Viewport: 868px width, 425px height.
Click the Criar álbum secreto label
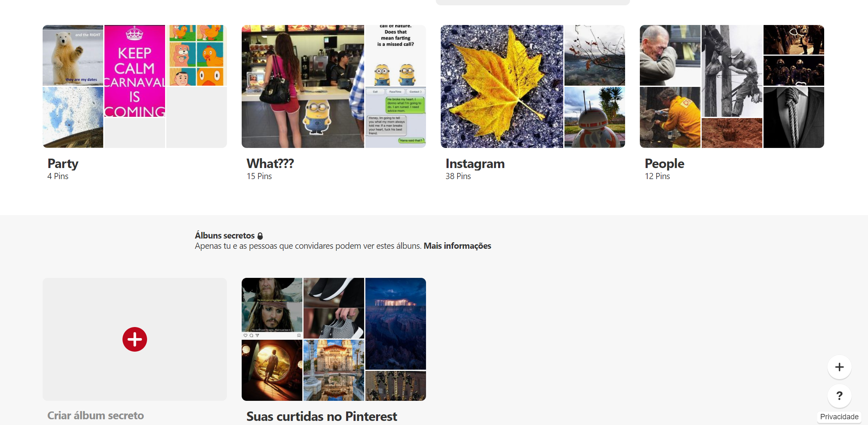tap(95, 416)
